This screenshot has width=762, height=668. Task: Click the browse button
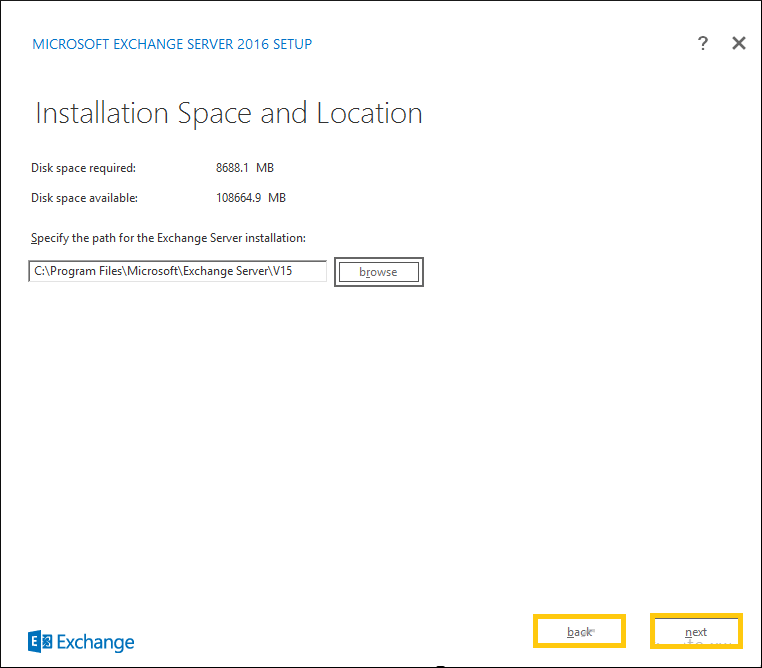tap(379, 272)
